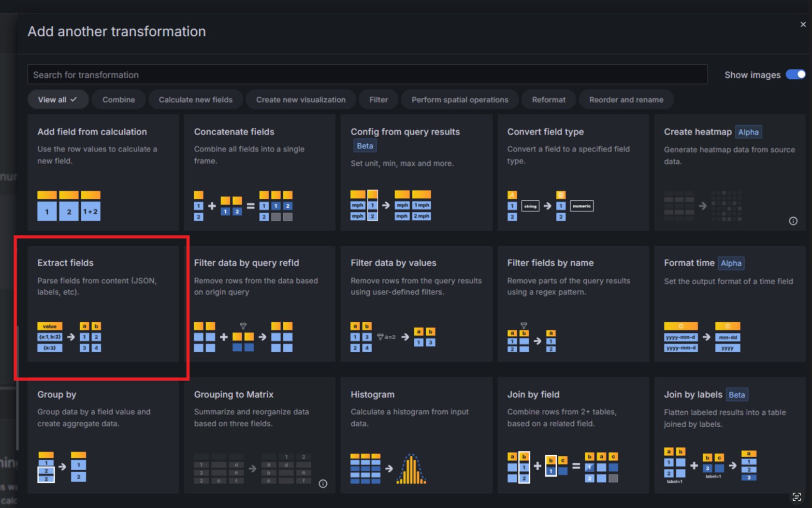
Task: Choose Config from query results card title
Action: tap(405, 132)
